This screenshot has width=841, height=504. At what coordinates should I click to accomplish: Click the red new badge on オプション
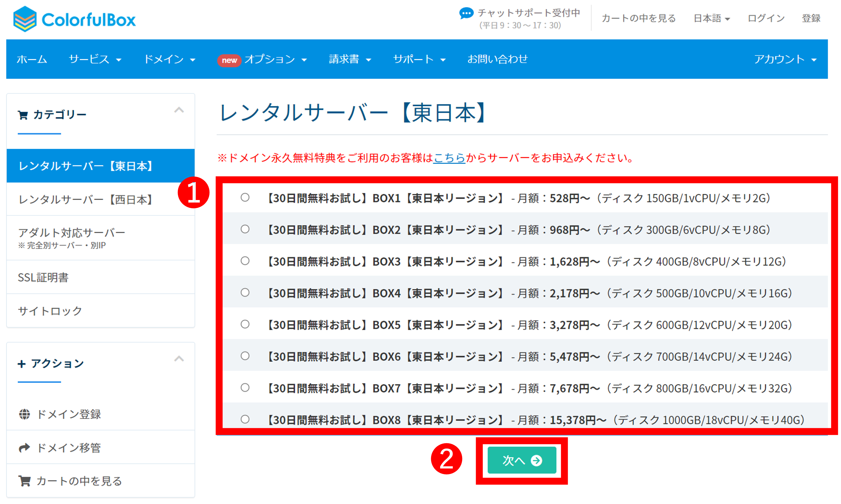[x=229, y=60]
